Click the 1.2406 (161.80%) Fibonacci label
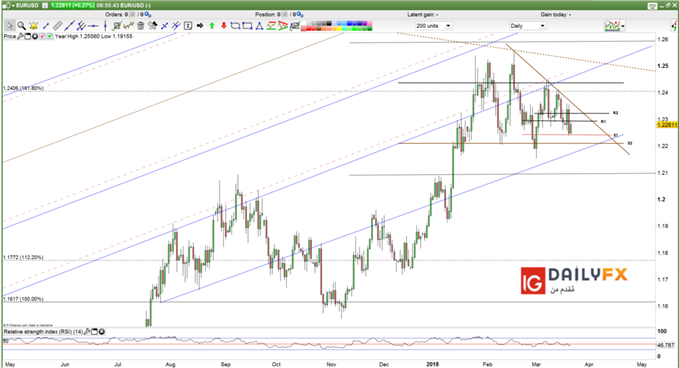Image resolution: width=679 pixels, height=368 pixels. pos(23,88)
